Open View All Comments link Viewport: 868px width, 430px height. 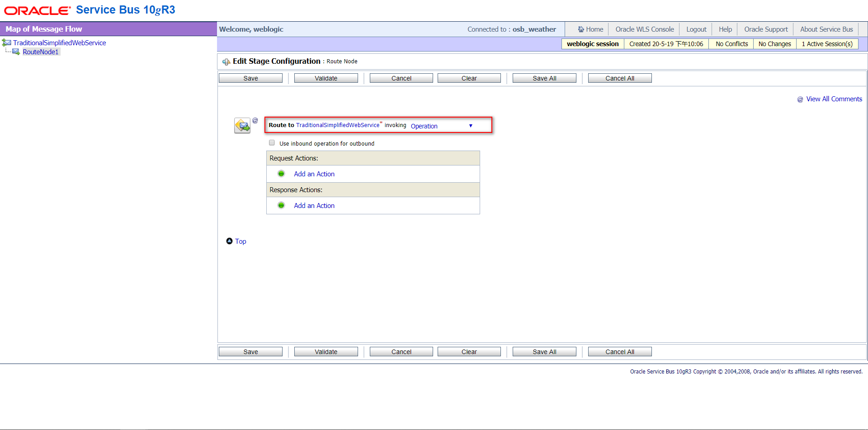tap(834, 99)
